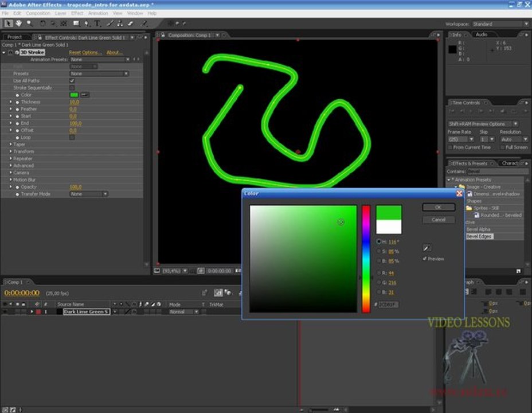The image size is (532, 413).
Task: Click the stopwatch next to Opacity
Action: [x=17, y=187]
